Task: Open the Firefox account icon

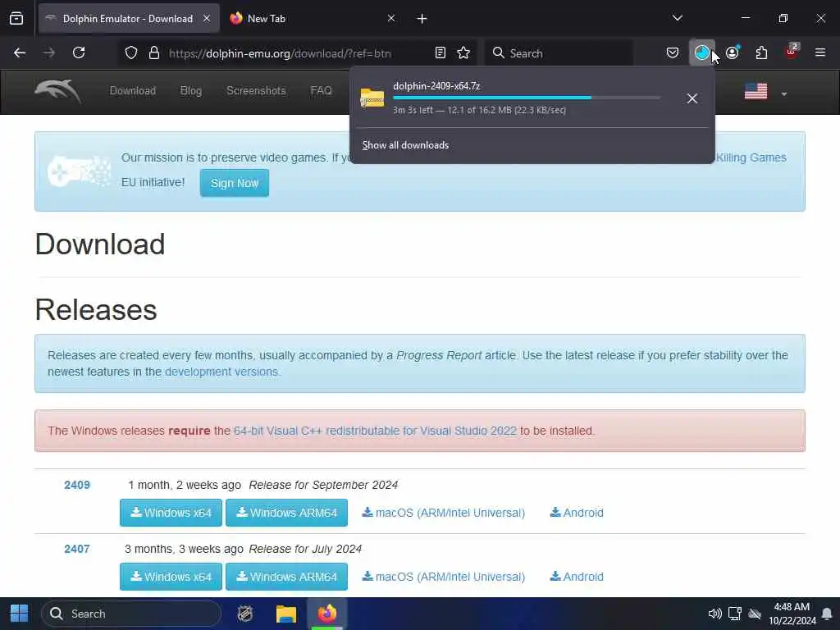Action: pos(733,52)
